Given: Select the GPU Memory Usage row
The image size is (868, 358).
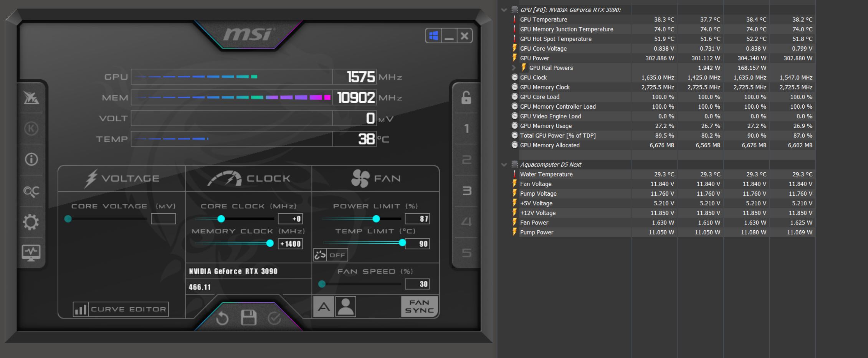Looking at the screenshot, I should [x=663, y=126].
